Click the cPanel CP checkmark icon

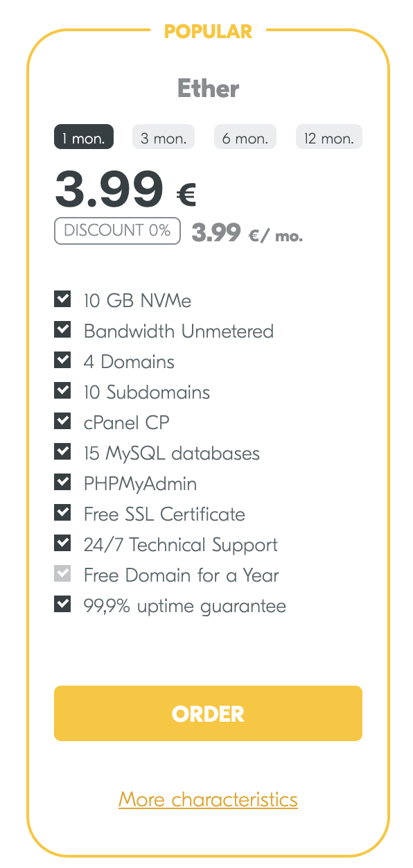pos(62,421)
